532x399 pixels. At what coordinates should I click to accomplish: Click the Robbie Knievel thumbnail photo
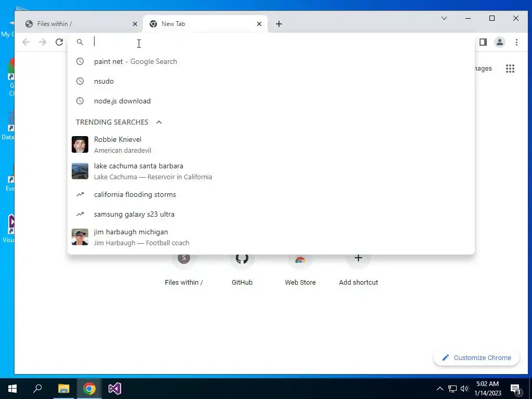(x=80, y=144)
